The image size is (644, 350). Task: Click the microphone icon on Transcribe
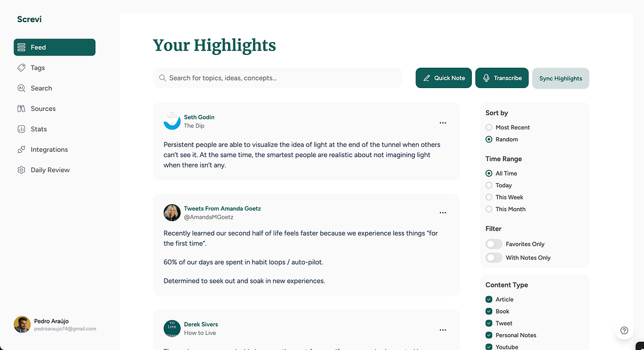[x=487, y=78]
